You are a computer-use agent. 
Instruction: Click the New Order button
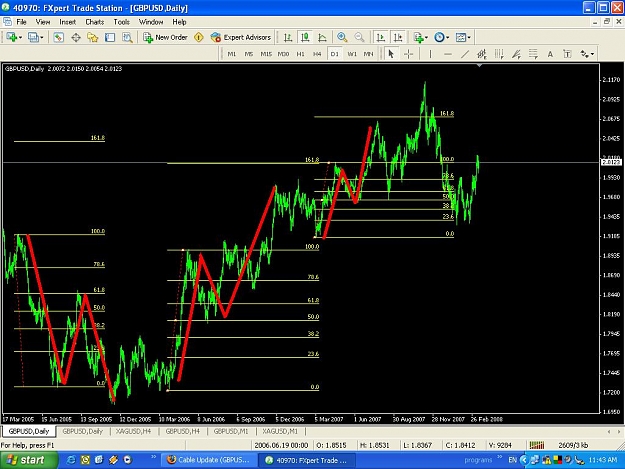[x=165, y=37]
